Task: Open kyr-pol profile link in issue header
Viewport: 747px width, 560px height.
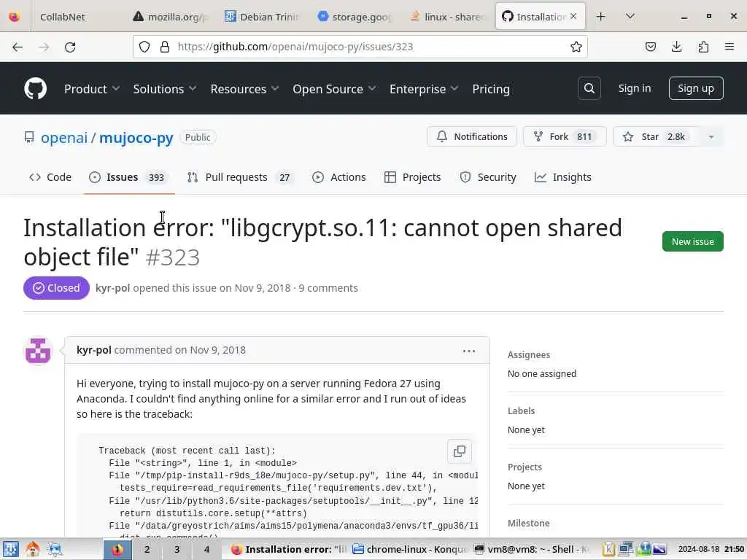Action: click(112, 288)
